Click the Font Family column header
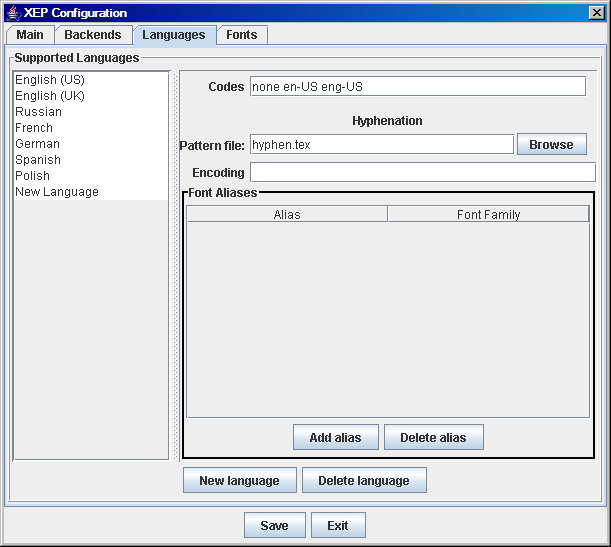 pos(488,215)
